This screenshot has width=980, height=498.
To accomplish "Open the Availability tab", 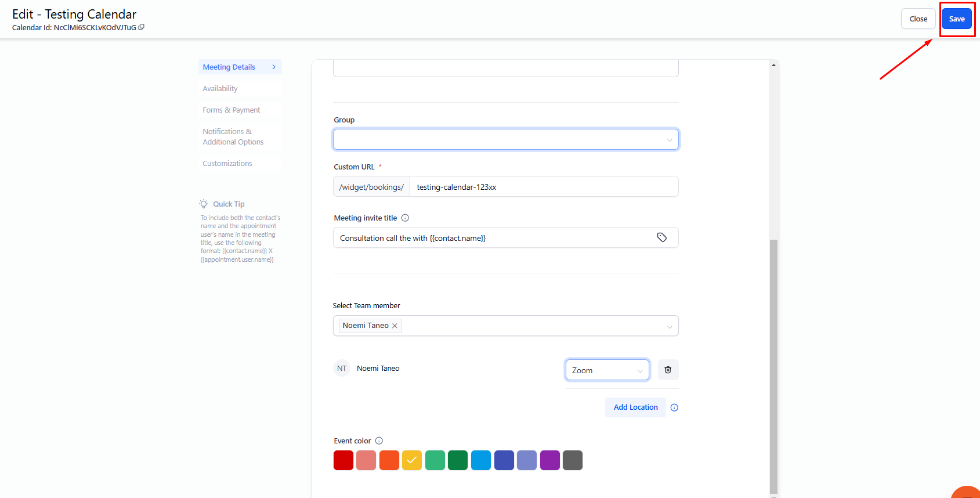I will [x=220, y=89].
